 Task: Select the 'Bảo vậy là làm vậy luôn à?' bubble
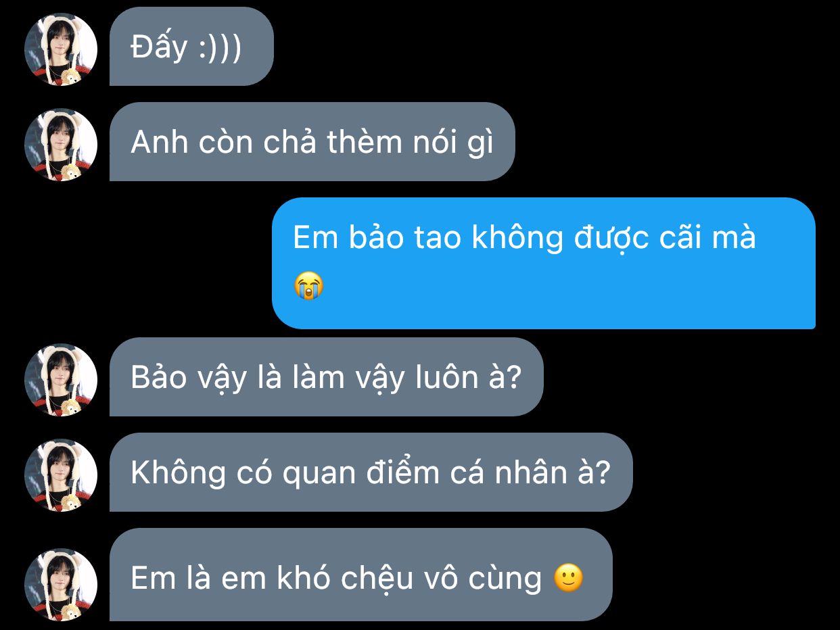click(x=326, y=377)
